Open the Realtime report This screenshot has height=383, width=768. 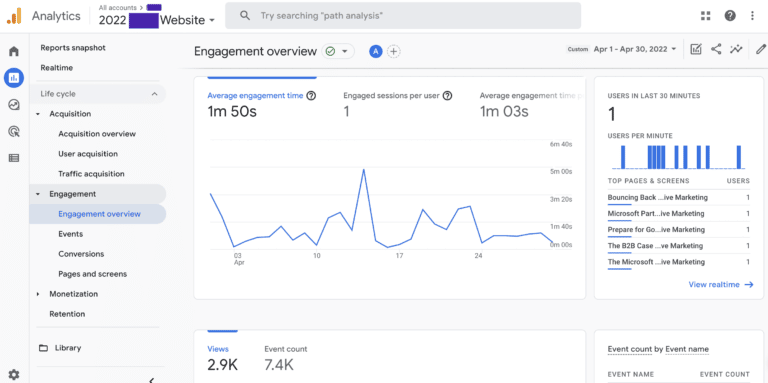tap(57, 68)
